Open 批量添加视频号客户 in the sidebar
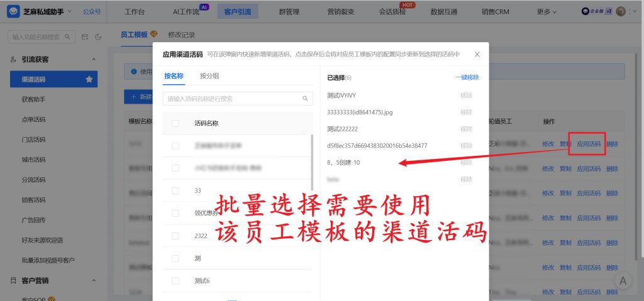The height and width of the screenshot is (301, 644). coord(48,260)
